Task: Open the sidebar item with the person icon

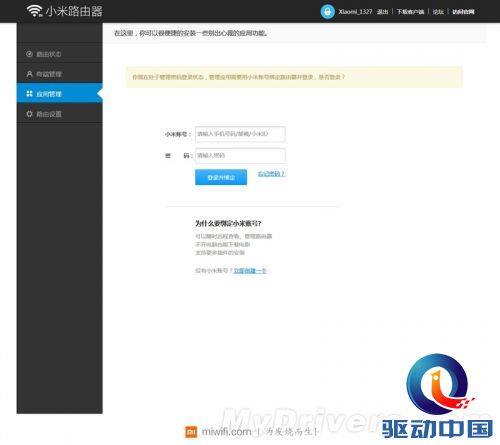Action: [x=60, y=74]
